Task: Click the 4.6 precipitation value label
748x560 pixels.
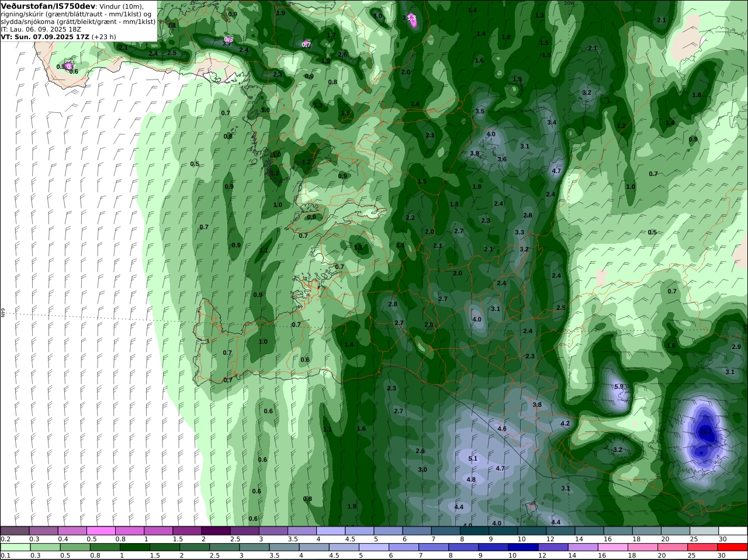Action: pos(502,428)
